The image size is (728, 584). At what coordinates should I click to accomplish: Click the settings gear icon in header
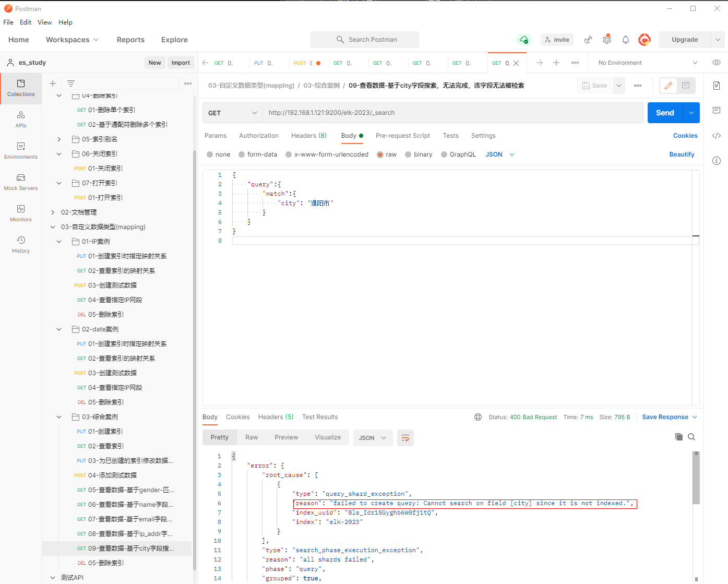(x=606, y=40)
